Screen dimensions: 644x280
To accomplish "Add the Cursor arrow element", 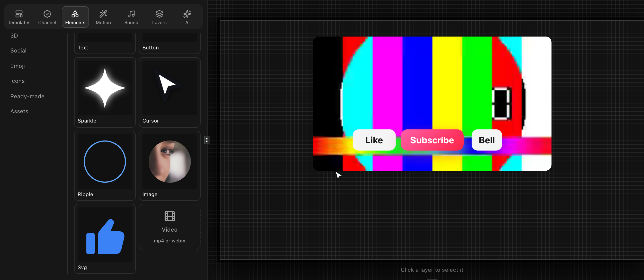I will (x=170, y=92).
